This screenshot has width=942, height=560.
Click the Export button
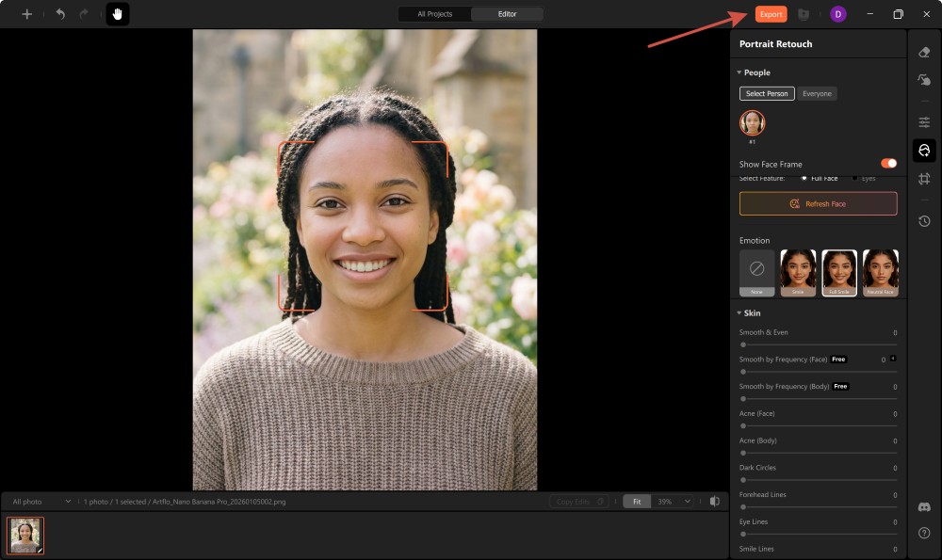tap(770, 13)
